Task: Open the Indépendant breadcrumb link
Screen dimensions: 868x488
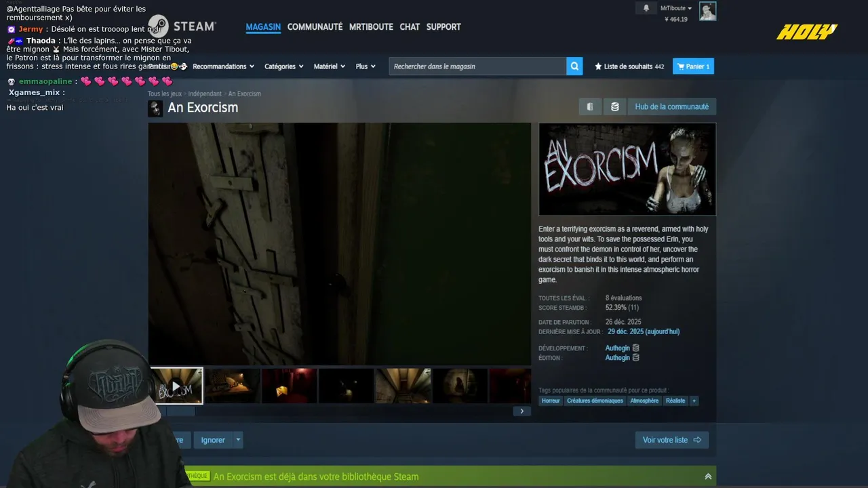Action: 205,94
